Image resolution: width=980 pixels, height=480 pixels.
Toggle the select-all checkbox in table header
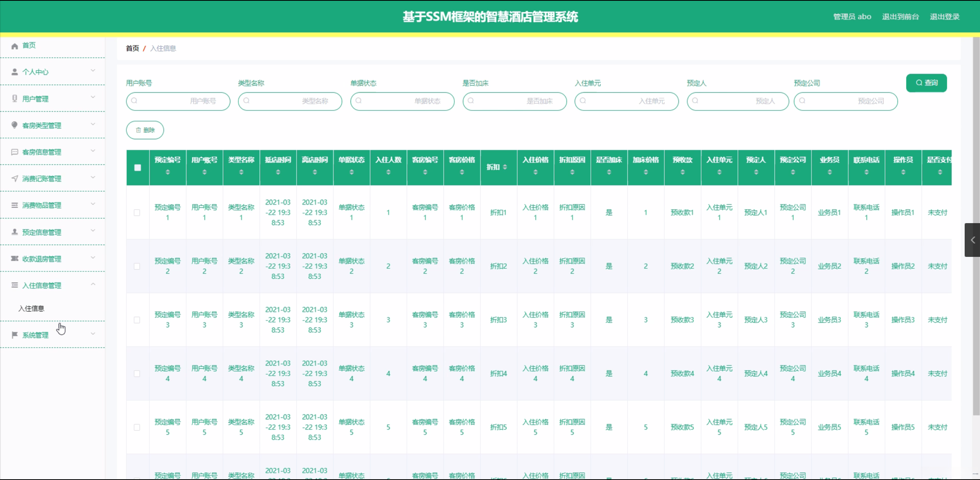(138, 168)
